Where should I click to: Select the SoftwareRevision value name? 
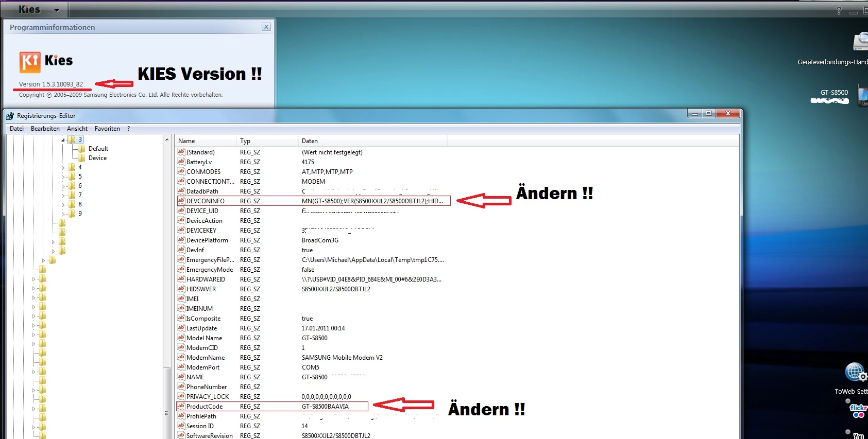pyautogui.click(x=210, y=436)
